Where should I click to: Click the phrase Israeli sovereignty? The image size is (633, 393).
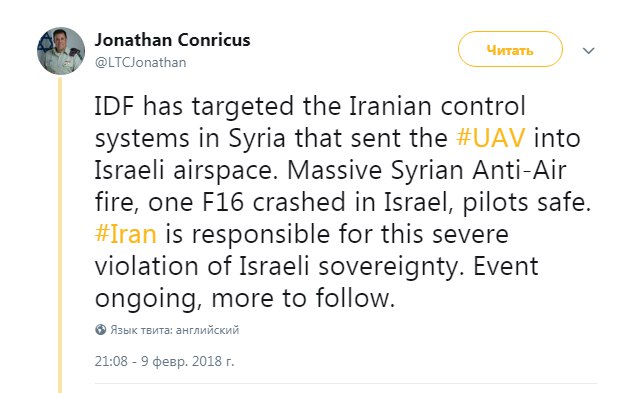point(351,267)
